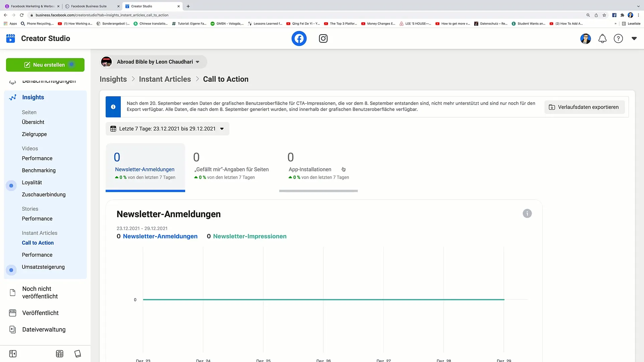The width and height of the screenshot is (644, 362).
Task: Click the Insights navigation icon
Action: [x=13, y=97]
